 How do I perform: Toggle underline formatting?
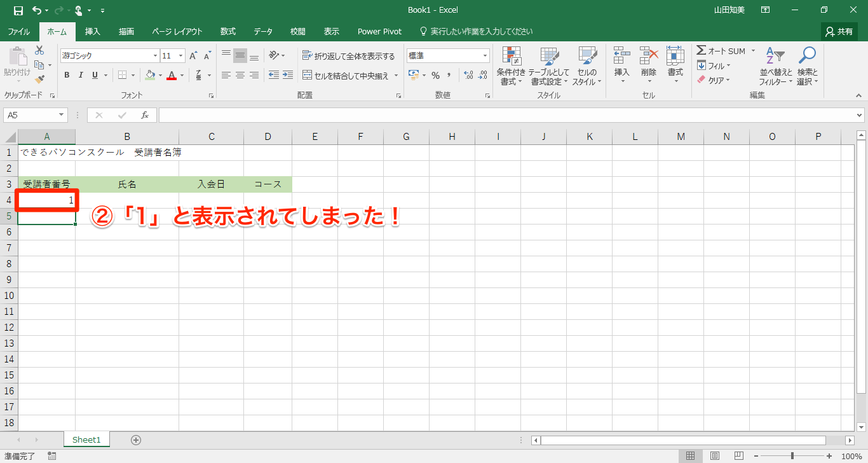95,75
